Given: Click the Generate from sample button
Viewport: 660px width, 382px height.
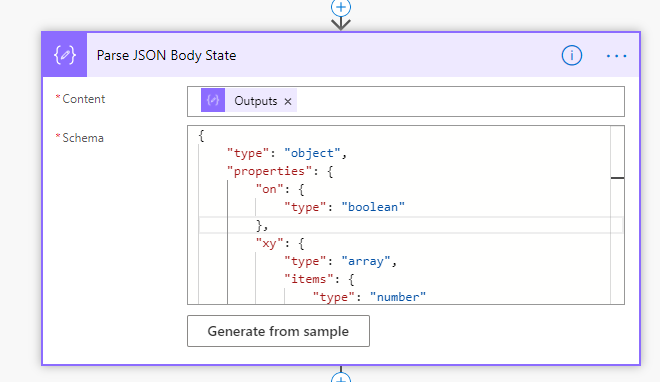Looking at the screenshot, I should [278, 331].
